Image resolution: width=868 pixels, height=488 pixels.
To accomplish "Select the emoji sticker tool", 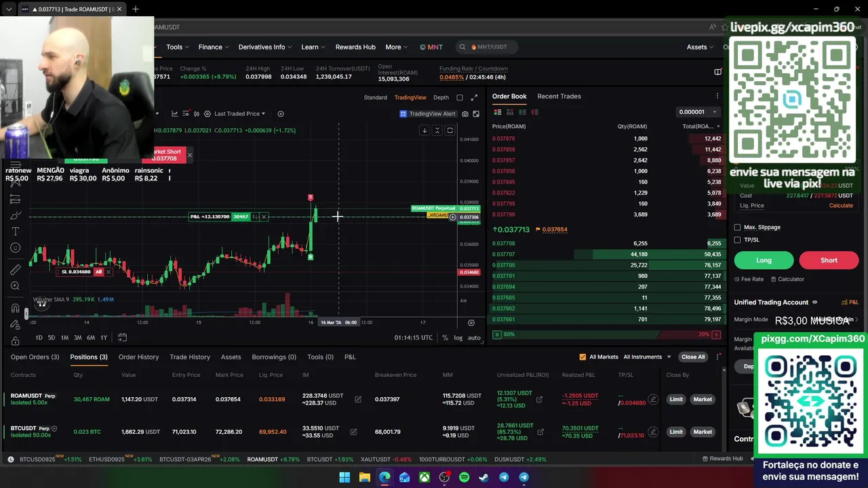I will 15,248.
